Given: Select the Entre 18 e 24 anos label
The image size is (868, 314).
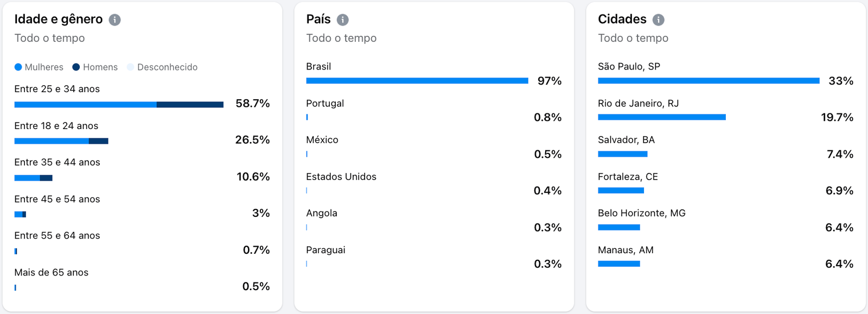Looking at the screenshot, I should pyautogui.click(x=56, y=126).
